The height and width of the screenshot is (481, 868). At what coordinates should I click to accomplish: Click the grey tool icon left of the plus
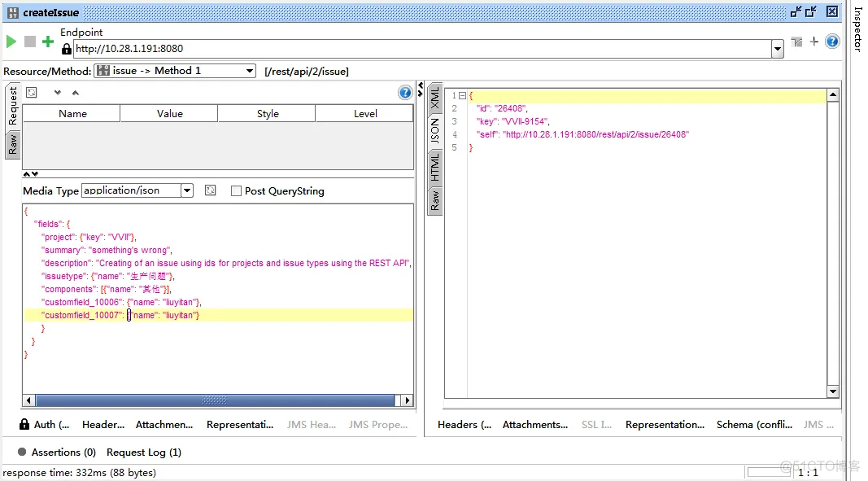point(796,42)
